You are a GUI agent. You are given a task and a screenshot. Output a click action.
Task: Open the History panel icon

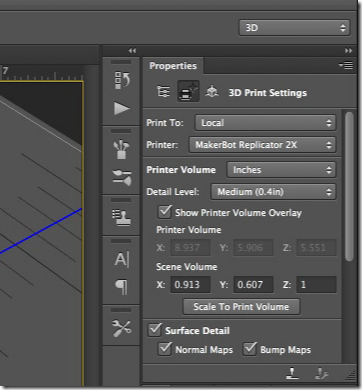coord(122,80)
